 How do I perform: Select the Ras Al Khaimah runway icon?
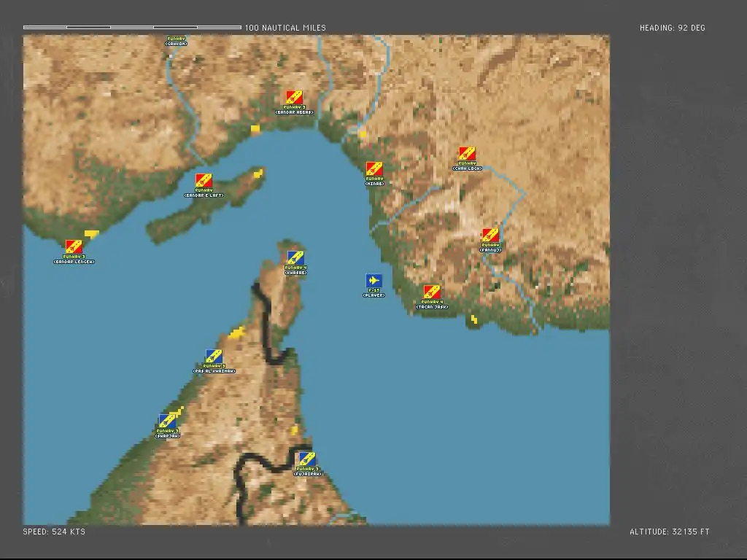point(214,357)
